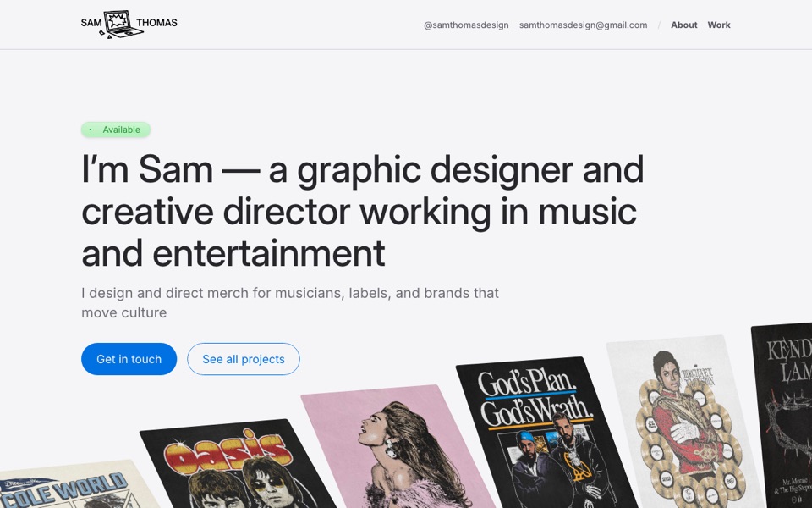Click the Get in touch button
This screenshot has width=812, height=508.
[129, 359]
